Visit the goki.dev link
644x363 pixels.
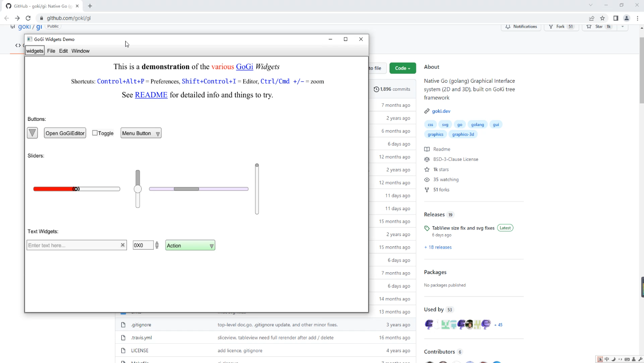441,111
